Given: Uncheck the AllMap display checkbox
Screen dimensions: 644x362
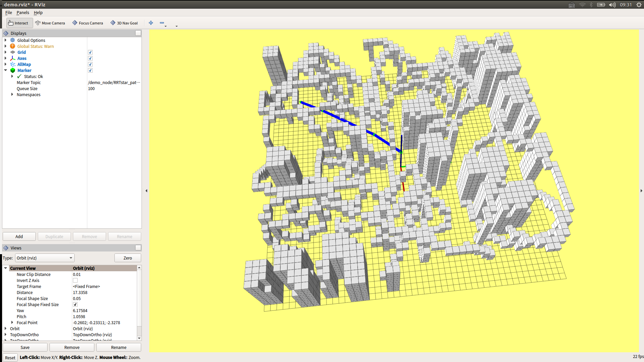Looking at the screenshot, I should pos(90,64).
